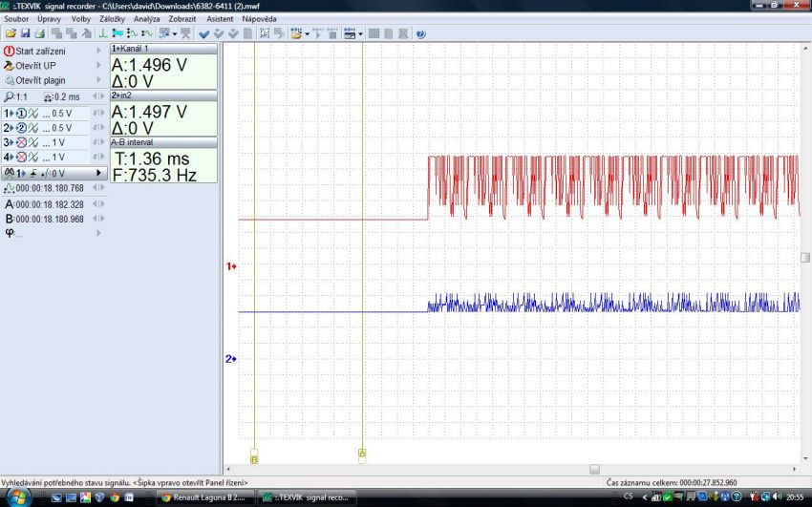Adjust channel 1 range arrows
812x507 pixels.
click(x=98, y=114)
